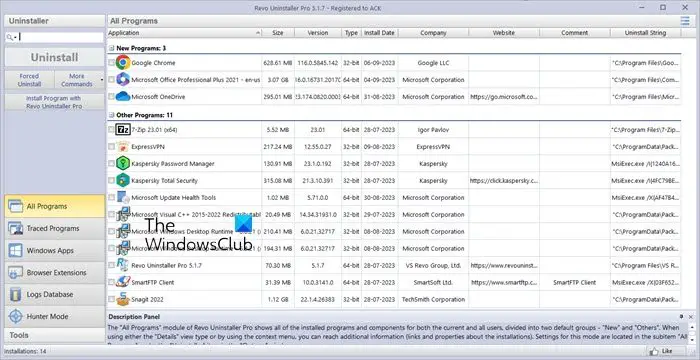700x360 pixels.
Task: Sort by the Install Date column header
Action: point(379,33)
